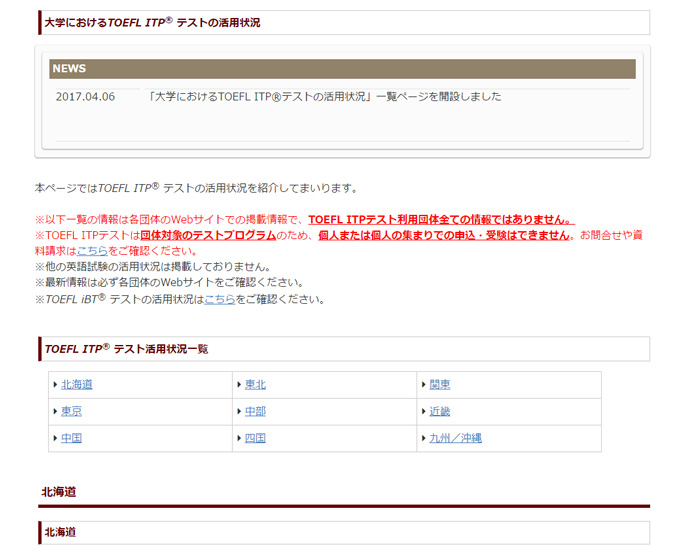Open the 東北 region link
Viewport: 695px width, 552px height.
[255, 384]
